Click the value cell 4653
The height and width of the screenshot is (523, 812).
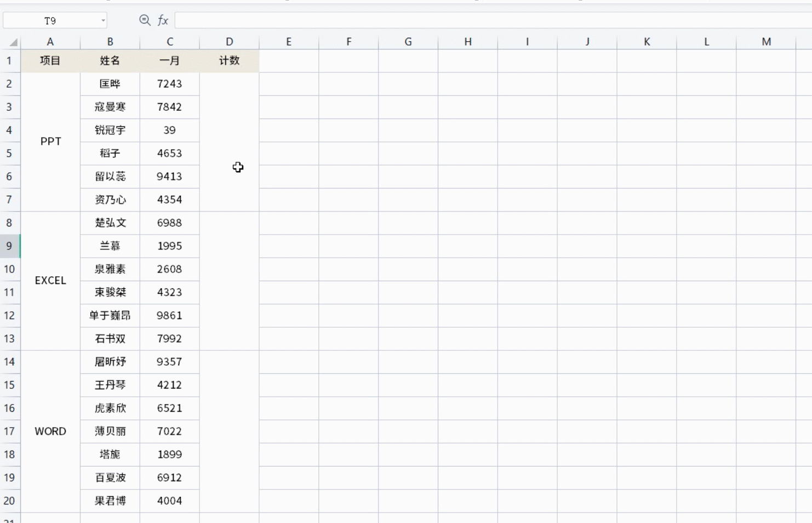[170, 154]
